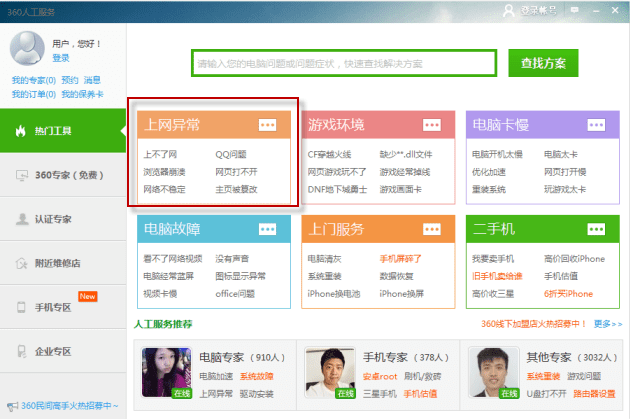Click 路由器设置 under 其他专家
Image resolution: width=630 pixels, height=419 pixels.
coord(594,394)
